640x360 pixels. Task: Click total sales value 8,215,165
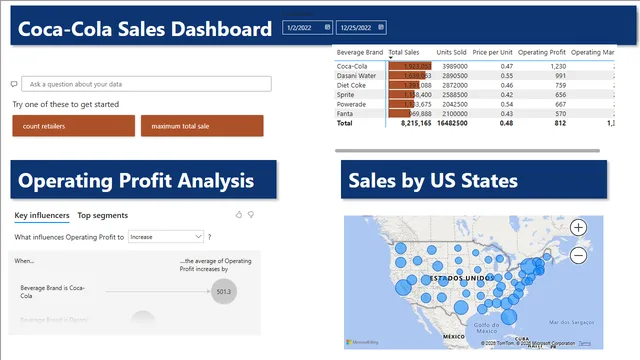416,123
